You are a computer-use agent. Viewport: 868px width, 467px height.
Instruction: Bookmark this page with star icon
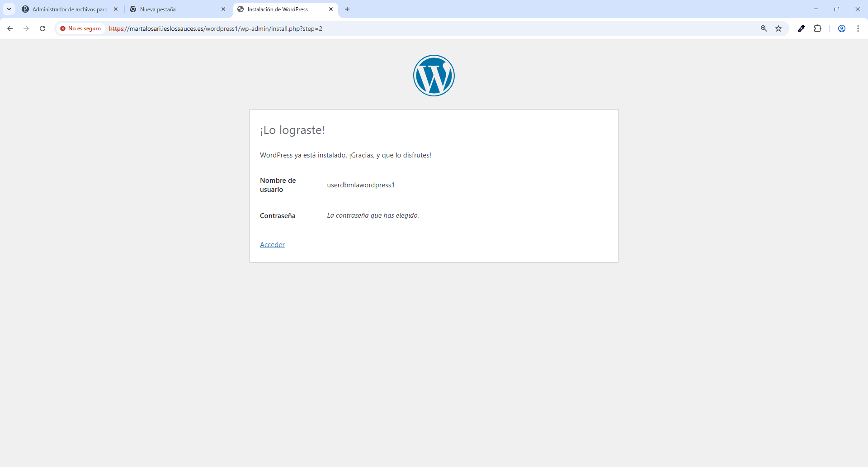coord(778,29)
